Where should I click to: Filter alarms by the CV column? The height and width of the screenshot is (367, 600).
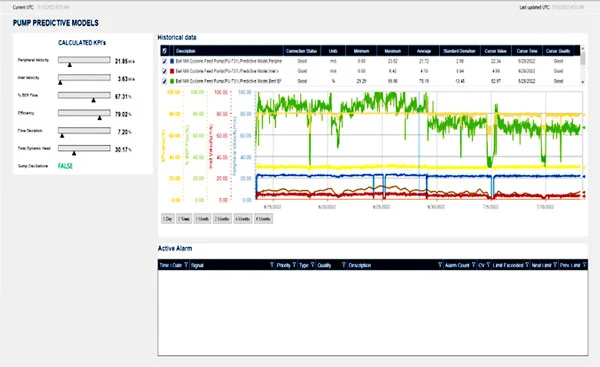click(x=488, y=265)
